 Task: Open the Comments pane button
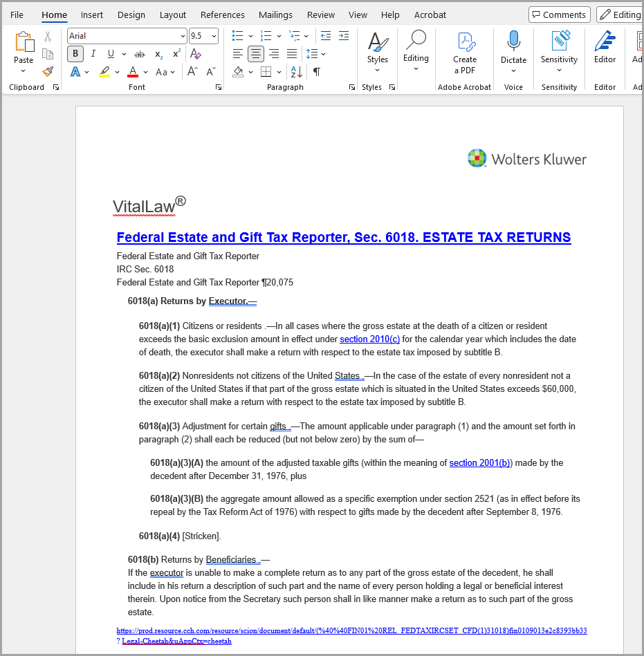(559, 15)
